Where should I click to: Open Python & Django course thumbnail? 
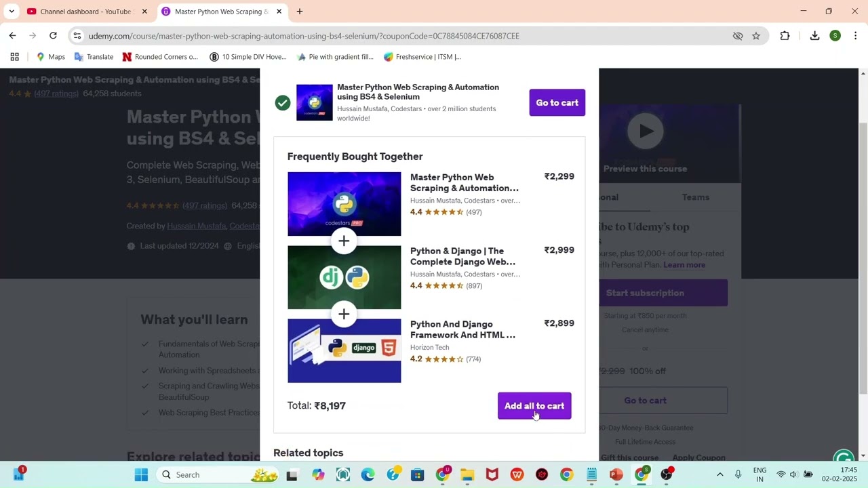coord(344,277)
